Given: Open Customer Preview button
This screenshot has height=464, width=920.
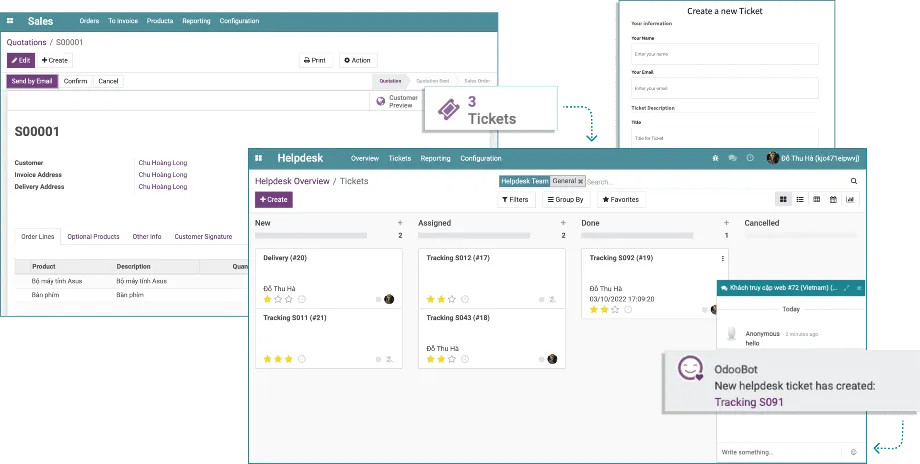Looking at the screenshot, I should click(397, 101).
